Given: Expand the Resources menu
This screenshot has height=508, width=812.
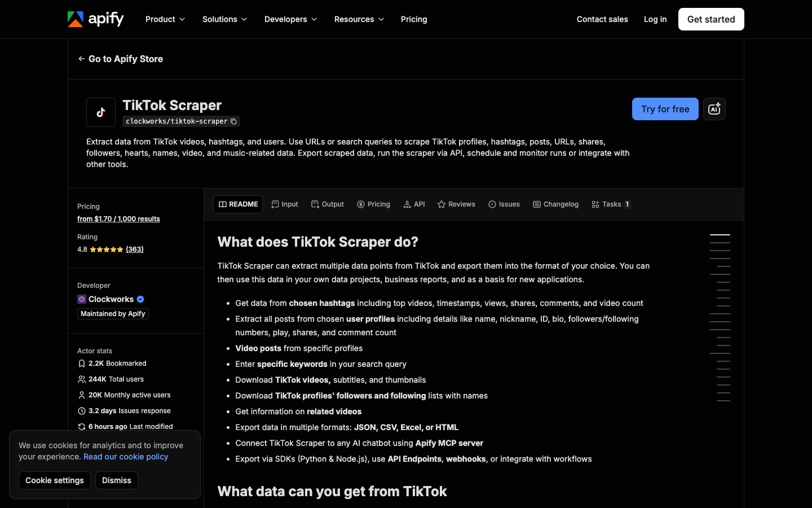Looking at the screenshot, I should (359, 19).
